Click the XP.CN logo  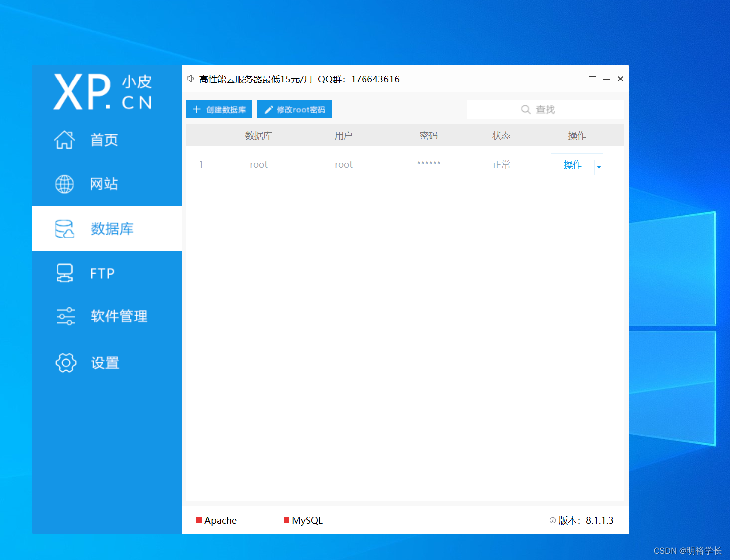point(103,92)
